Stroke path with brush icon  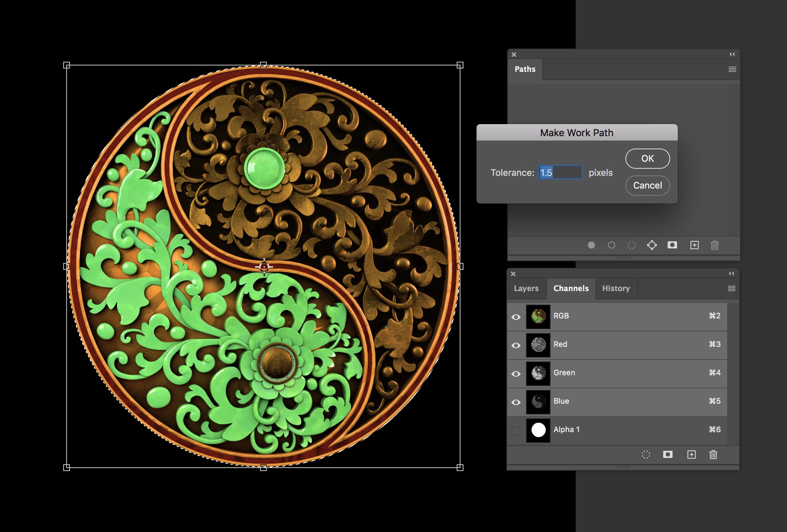pos(611,245)
